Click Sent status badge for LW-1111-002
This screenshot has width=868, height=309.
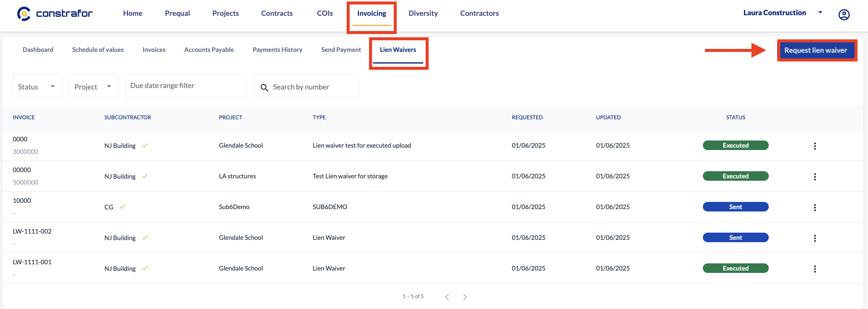[x=735, y=237]
